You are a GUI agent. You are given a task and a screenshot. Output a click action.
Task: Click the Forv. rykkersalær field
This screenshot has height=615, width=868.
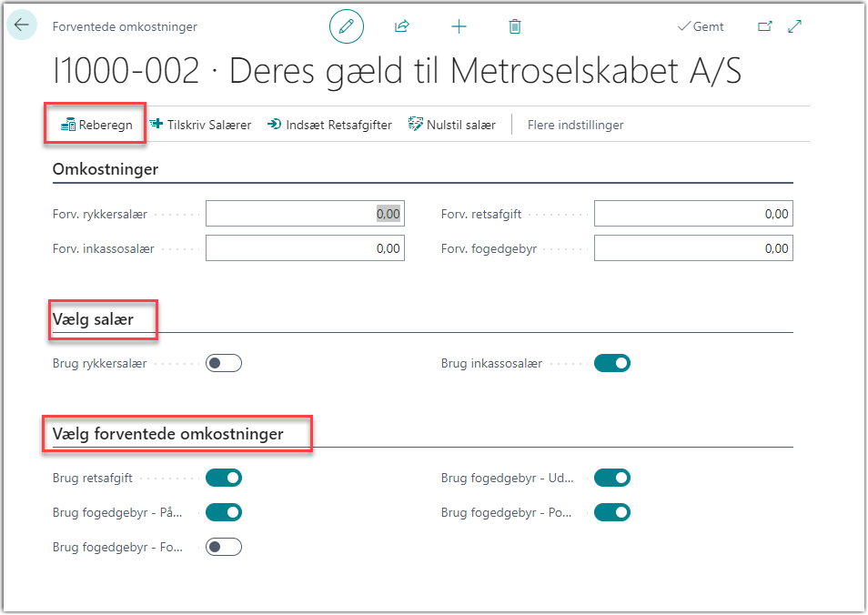305,214
